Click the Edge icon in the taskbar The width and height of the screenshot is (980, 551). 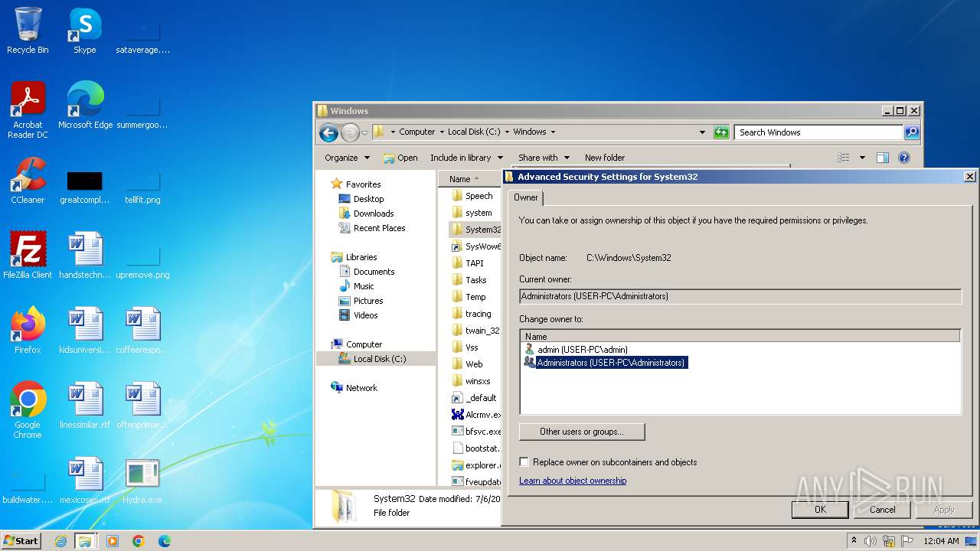[165, 541]
